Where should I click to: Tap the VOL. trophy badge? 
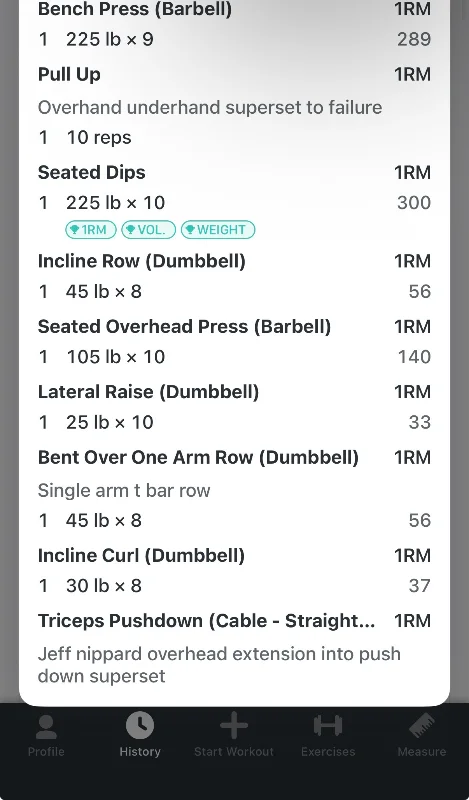click(149, 230)
